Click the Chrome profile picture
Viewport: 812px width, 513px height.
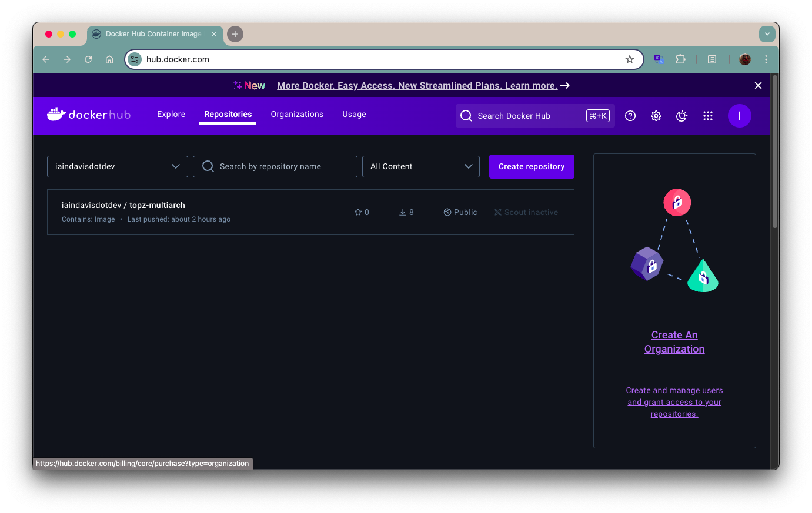pos(745,59)
